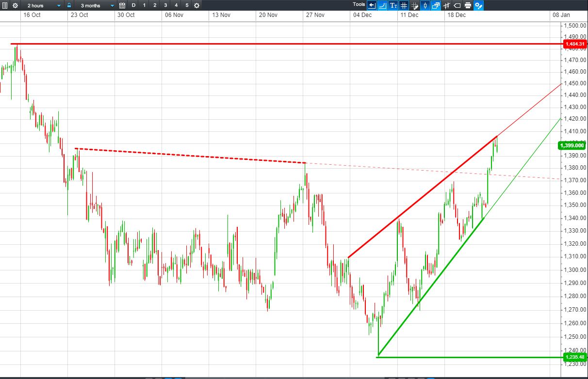Select layout preset 1
This screenshot has width=588, height=379.
(144, 5)
